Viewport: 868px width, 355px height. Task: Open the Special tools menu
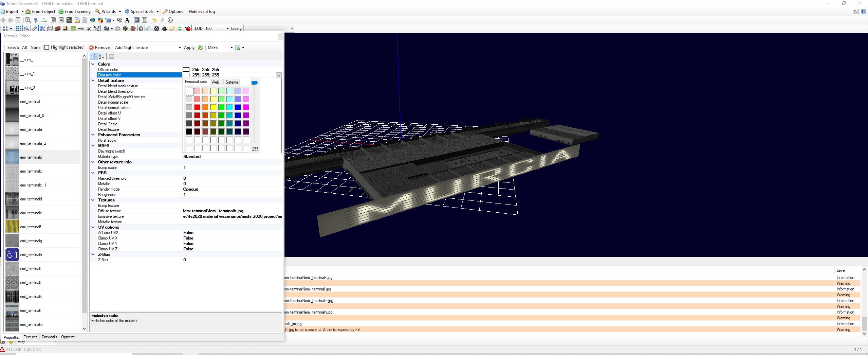142,12
